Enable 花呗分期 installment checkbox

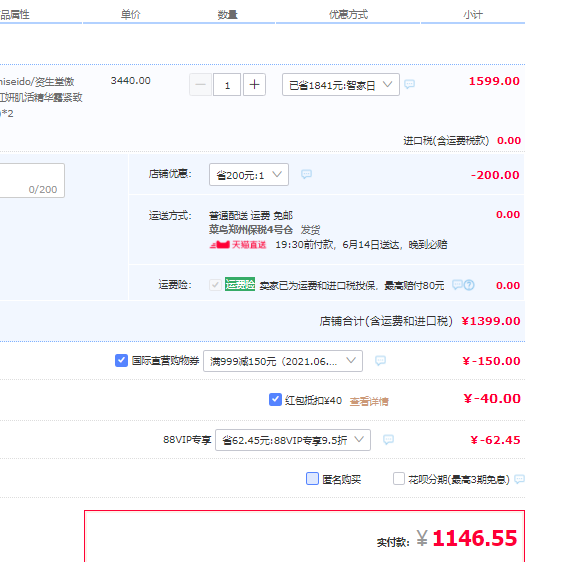(x=399, y=479)
